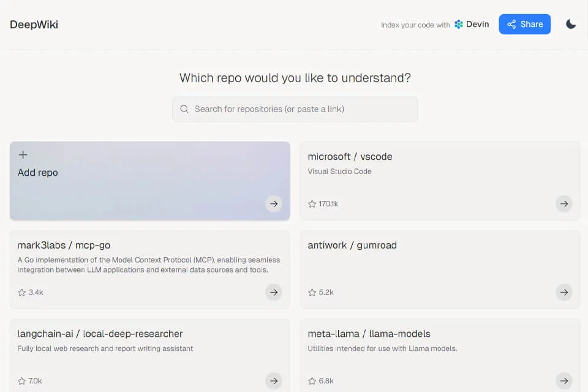Click the star icon on vscode card
This screenshot has height=392, width=588.
312,204
